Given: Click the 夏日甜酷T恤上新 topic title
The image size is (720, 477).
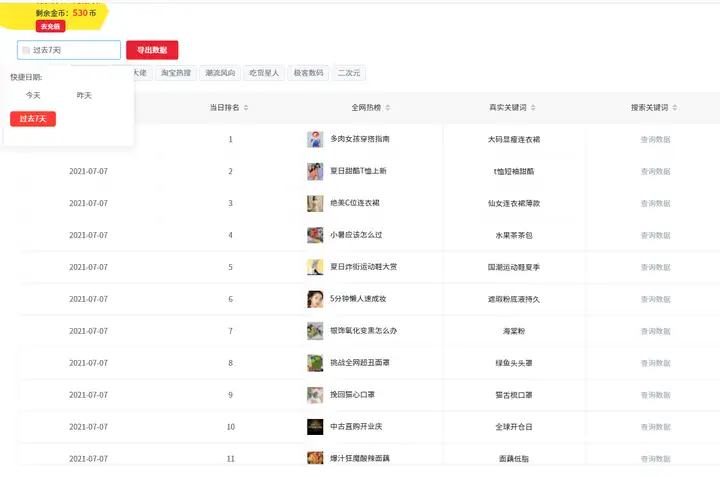Looking at the screenshot, I should tap(358, 171).
